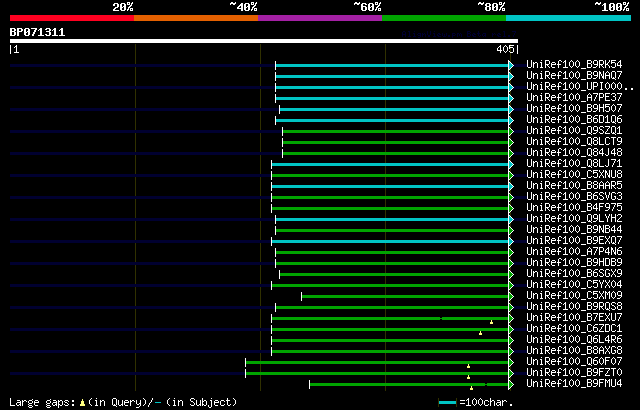
Task: Open the UniRef100_C5XNU8 label
Action: pos(574,175)
